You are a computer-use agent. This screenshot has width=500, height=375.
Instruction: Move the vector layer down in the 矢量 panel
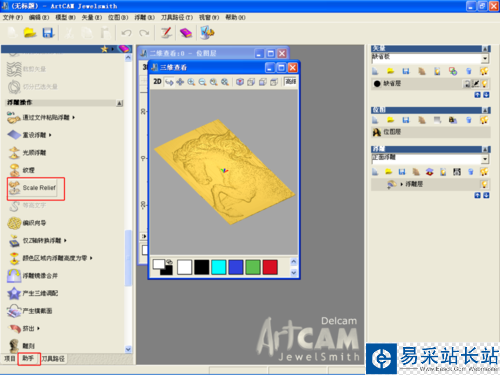pos(486,95)
